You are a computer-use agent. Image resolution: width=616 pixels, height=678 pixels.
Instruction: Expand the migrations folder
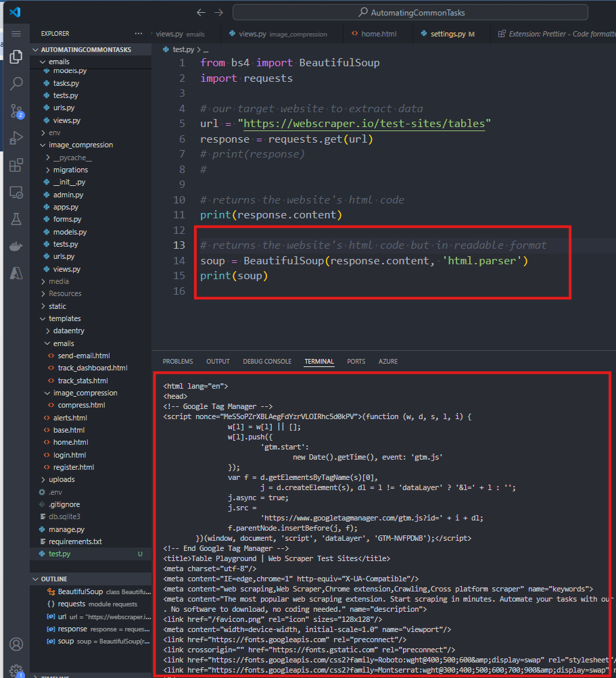pyautogui.click(x=91, y=170)
